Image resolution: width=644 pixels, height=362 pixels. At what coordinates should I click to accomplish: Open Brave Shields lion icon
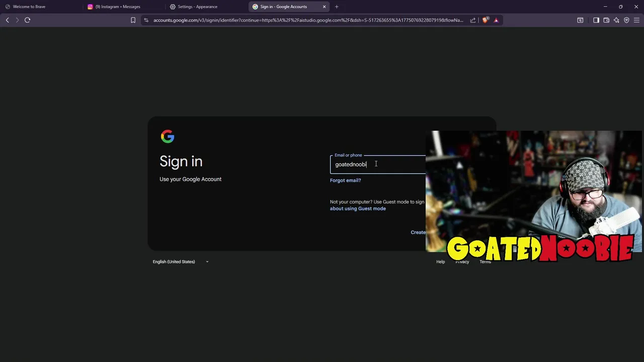click(485, 20)
